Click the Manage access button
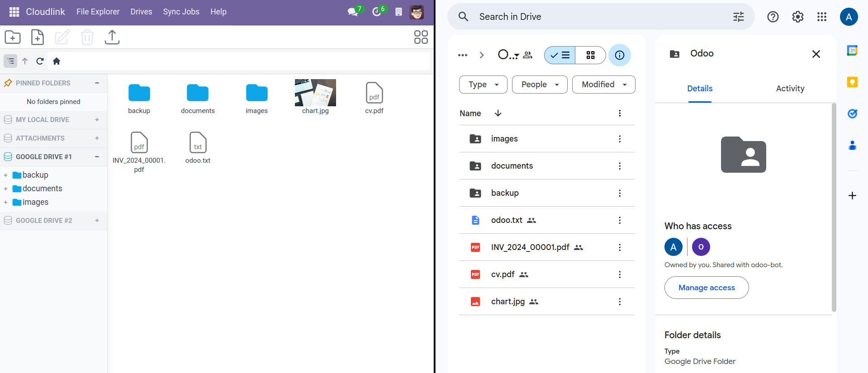The image size is (868, 373). [706, 288]
